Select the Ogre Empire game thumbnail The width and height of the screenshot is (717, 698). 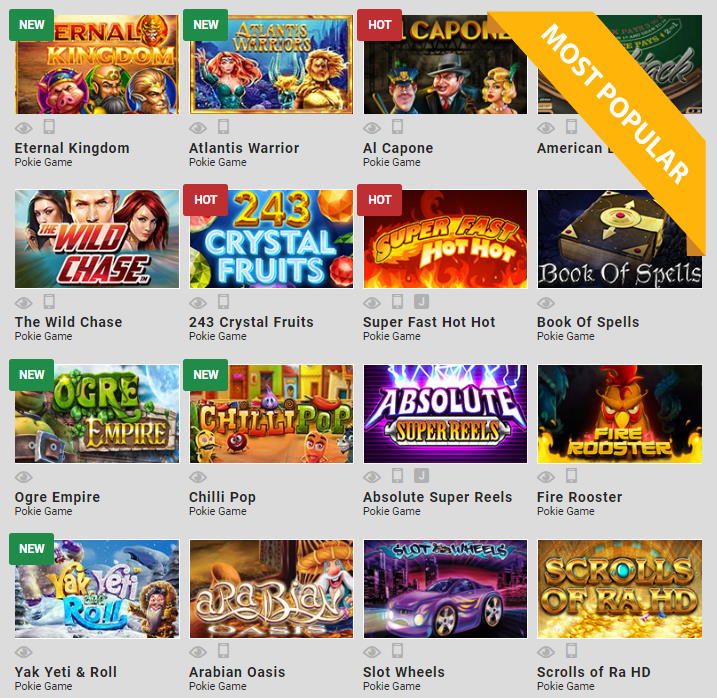click(x=97, y=413)
